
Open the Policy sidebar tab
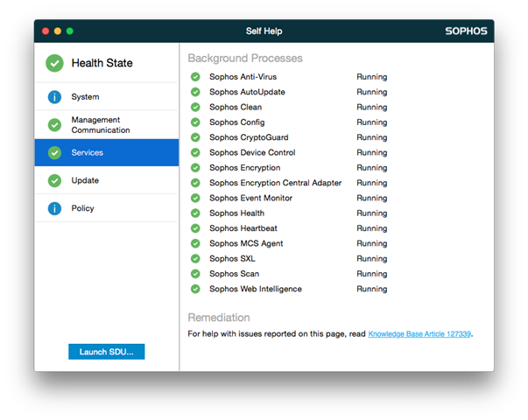(x=82, y=208)
